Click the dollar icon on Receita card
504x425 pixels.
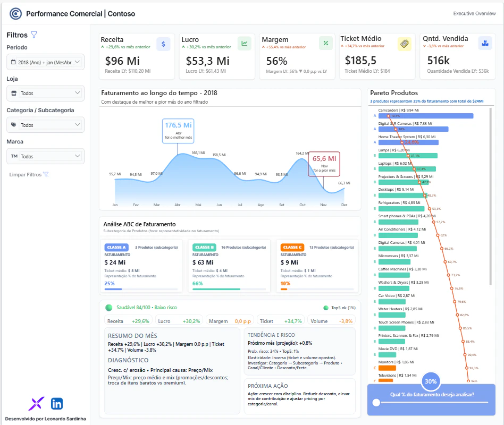pyautogui.click(x=163, y=44)
